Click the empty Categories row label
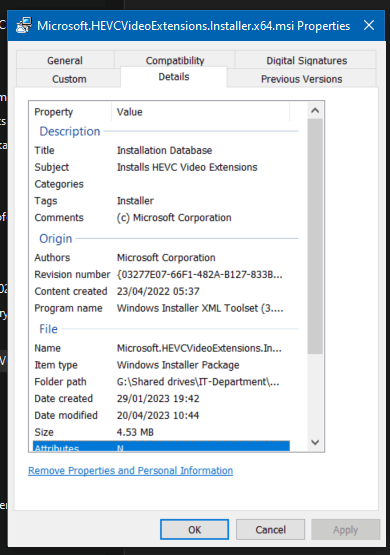 [x=59, y=184]
